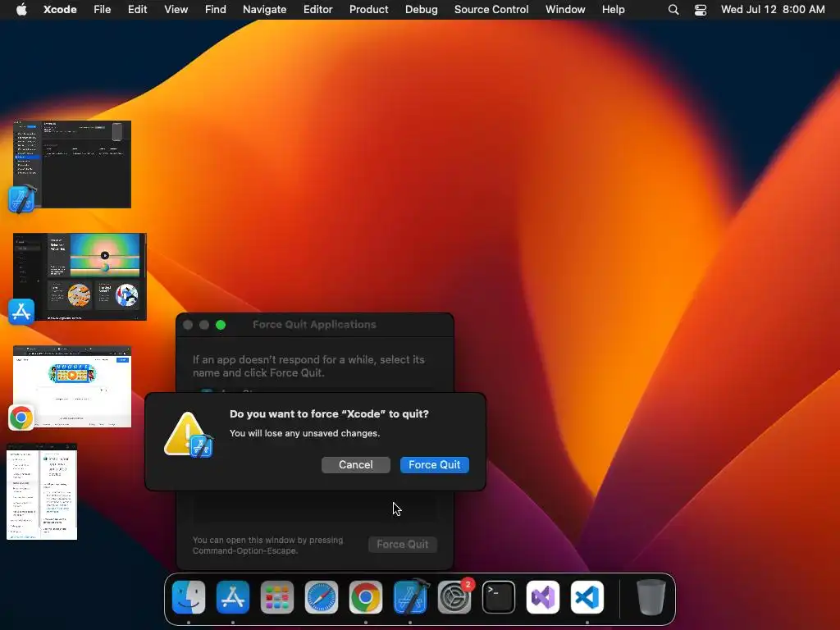This screenshot has height=630, width=840.
Task: Click the green zoom button of Force Quit Applications
Action: tap(221, 325)
